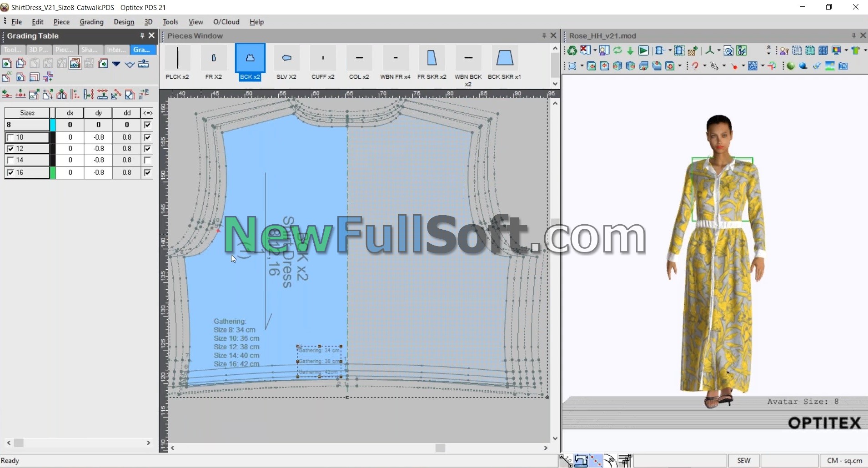868x468 pixels.
Task: Click the green sphere render icon
Action: (x=791, y=66)
